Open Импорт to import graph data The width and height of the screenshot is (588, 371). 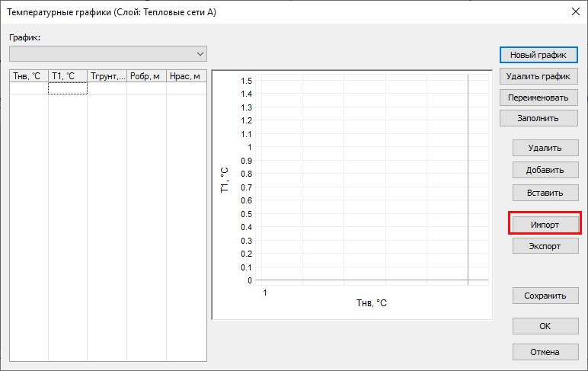tap(544, 225)
